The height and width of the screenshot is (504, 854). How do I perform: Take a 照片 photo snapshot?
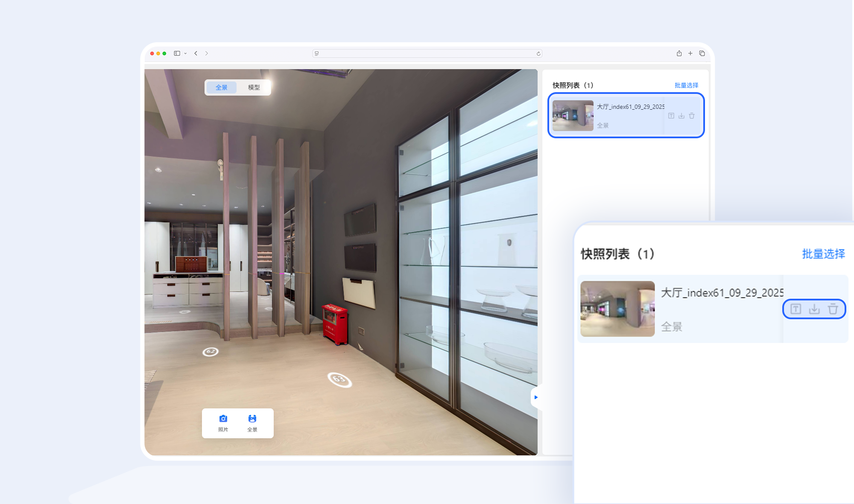(x=223, y=423)
